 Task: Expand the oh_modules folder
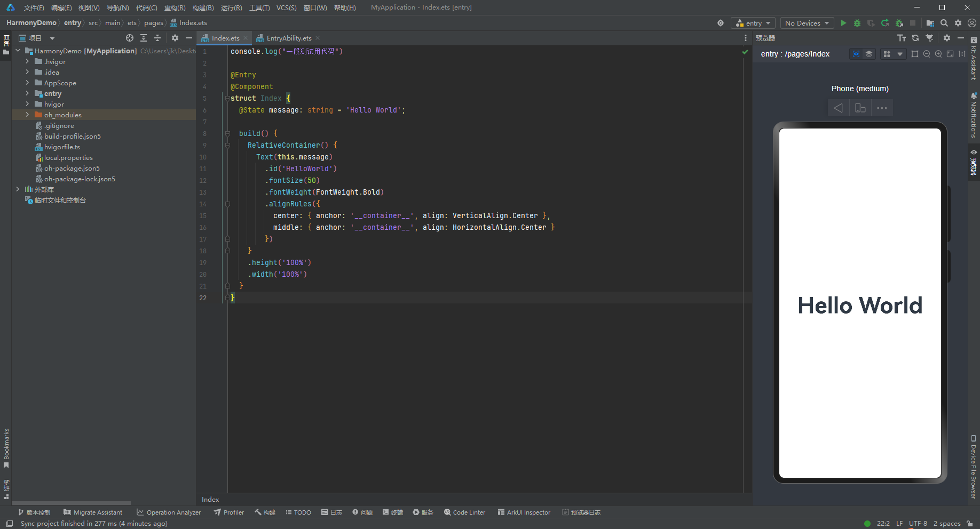pyautogui.click(x=27, y=115)
